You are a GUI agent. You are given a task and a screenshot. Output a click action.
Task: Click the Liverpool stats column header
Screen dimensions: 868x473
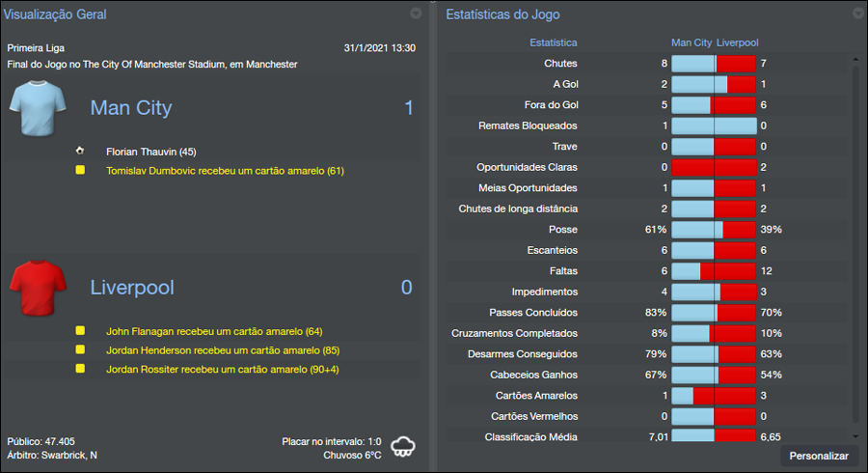tap(738, 42)
